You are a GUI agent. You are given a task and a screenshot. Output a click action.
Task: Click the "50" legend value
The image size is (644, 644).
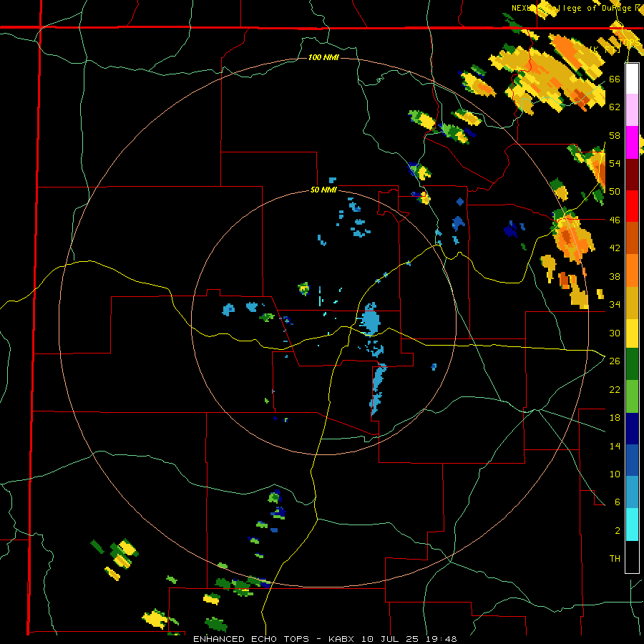coord(615,192)
